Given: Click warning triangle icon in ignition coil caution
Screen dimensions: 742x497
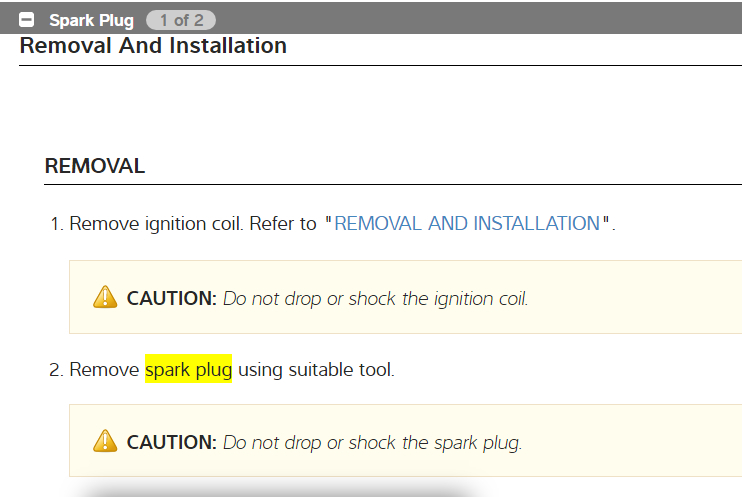Looking at the screenshot, I should (x=105, y=297).
